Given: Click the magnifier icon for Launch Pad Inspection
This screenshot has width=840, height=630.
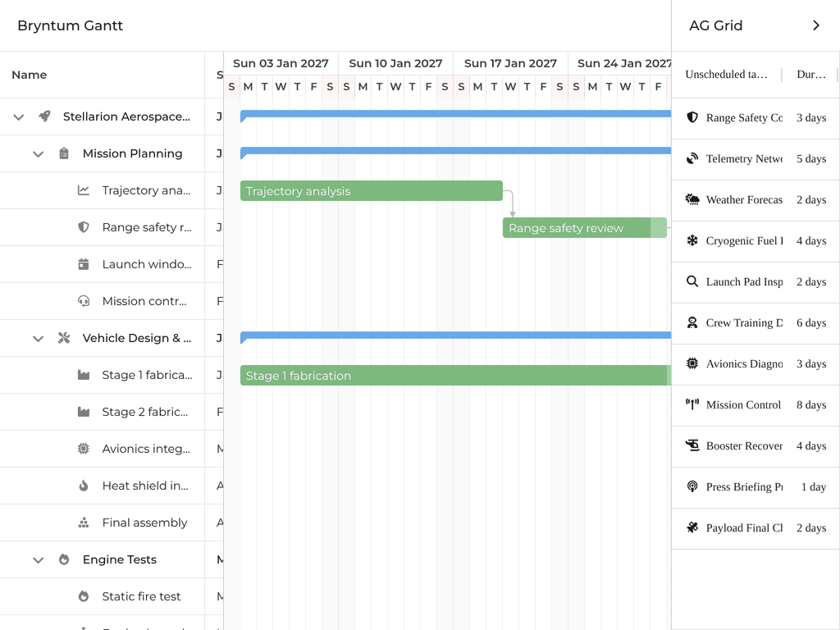Looking at the screenshot, I should (x=692, y=281).
